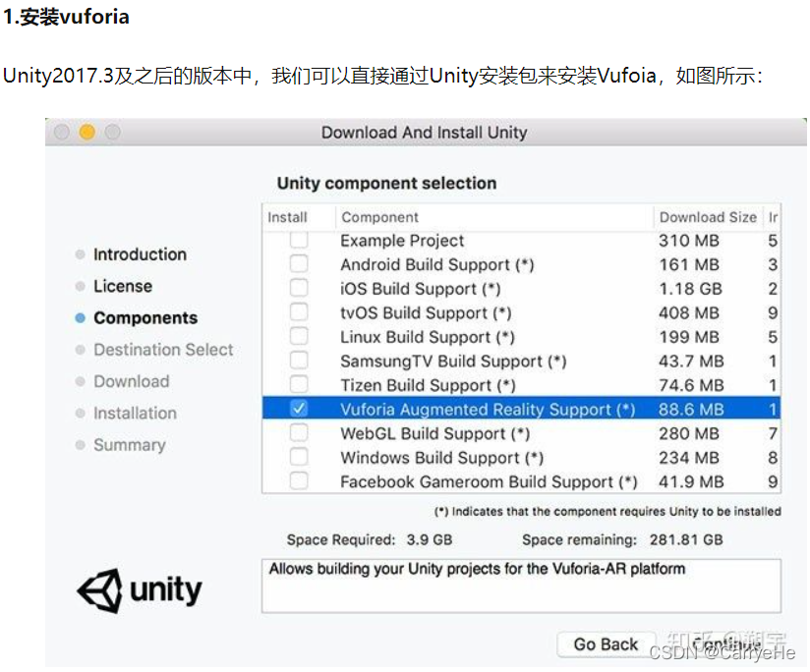Tick the iOS Build Support checkbox

tap(299, 288)
